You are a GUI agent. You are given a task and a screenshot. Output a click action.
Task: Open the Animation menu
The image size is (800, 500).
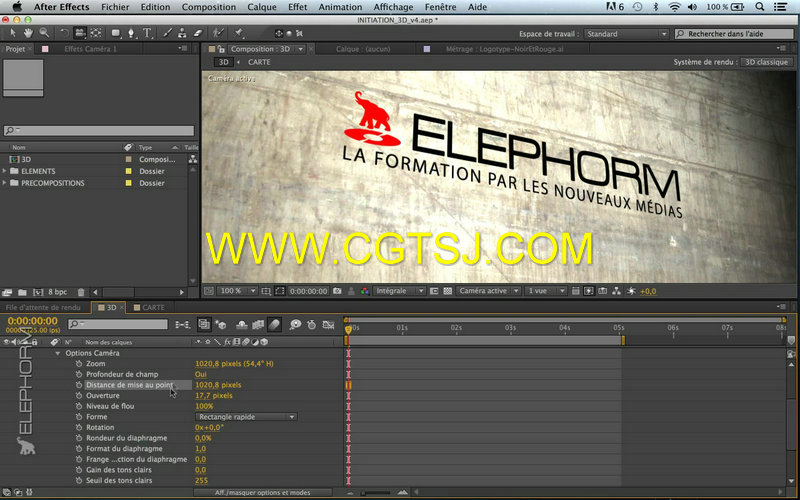point(340,7)
